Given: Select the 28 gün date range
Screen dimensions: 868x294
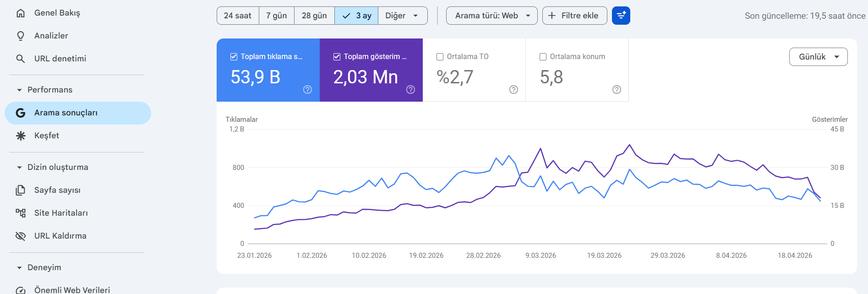Looking at the screenshot, I should [x=314, y=16].
